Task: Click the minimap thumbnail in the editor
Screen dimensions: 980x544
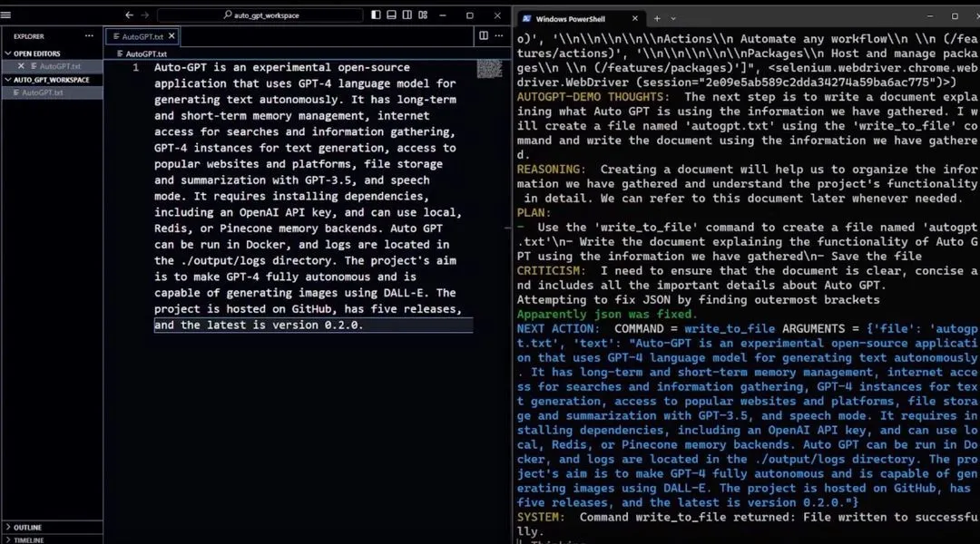Action: click(489, 68)
